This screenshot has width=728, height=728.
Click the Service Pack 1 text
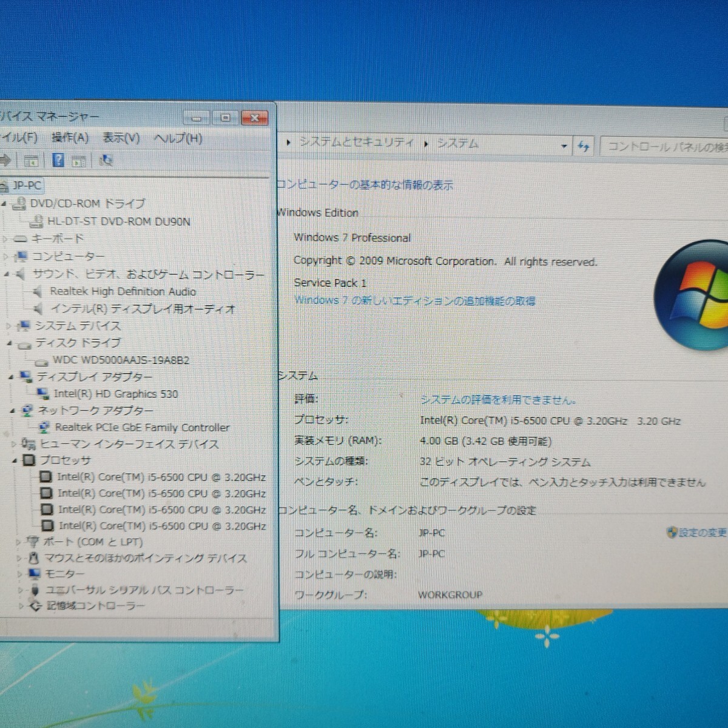point(331,283)
